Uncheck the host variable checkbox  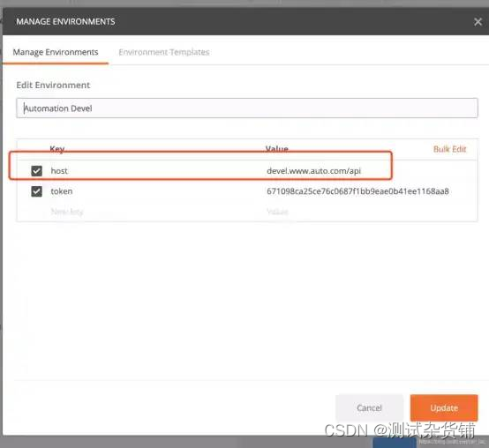coord(36,171)
